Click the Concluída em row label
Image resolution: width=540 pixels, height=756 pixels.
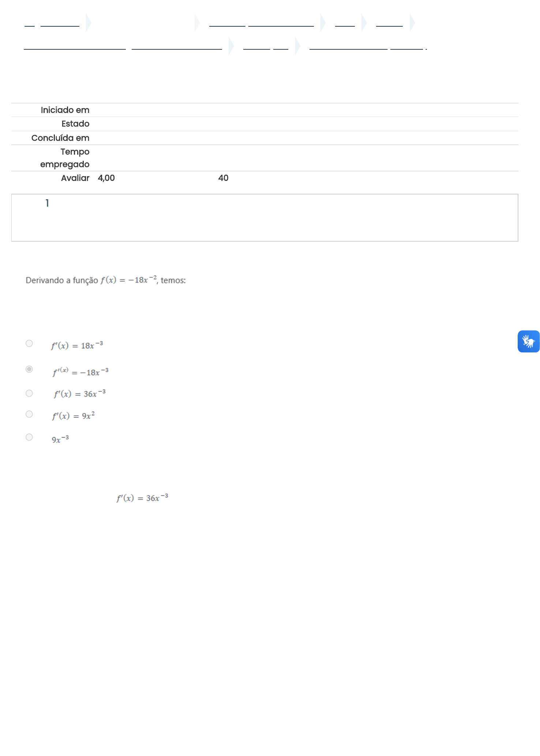pos(60,138)
